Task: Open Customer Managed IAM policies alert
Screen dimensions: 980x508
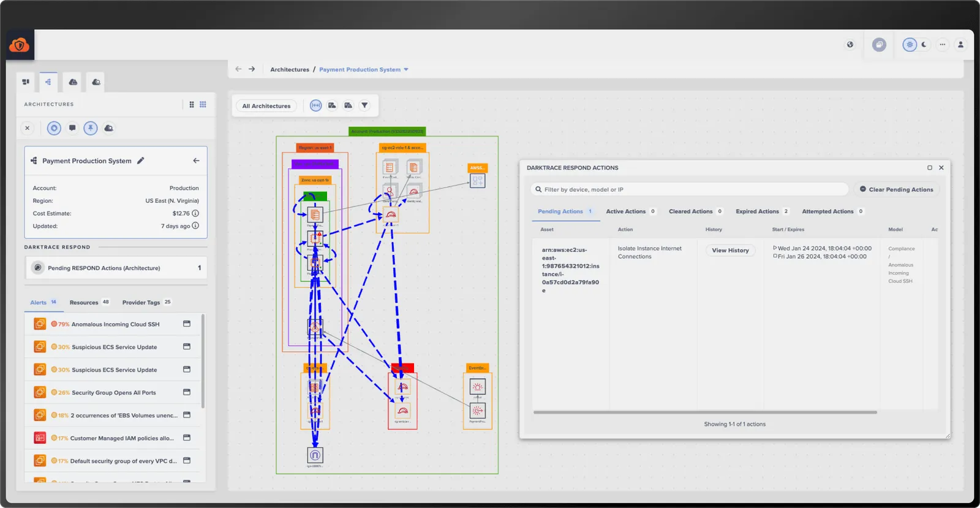Action: click(x=113, y=438)
